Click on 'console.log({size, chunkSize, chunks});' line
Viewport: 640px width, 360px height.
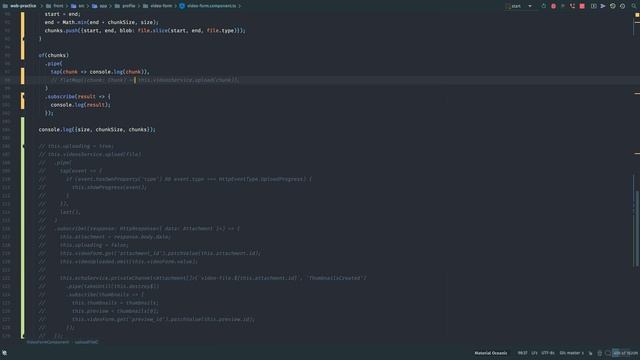tap(97, 129)
